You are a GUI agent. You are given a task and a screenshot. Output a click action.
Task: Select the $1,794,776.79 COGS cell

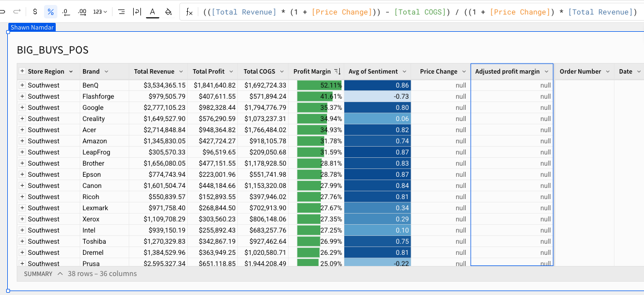(x=264, y=108)
